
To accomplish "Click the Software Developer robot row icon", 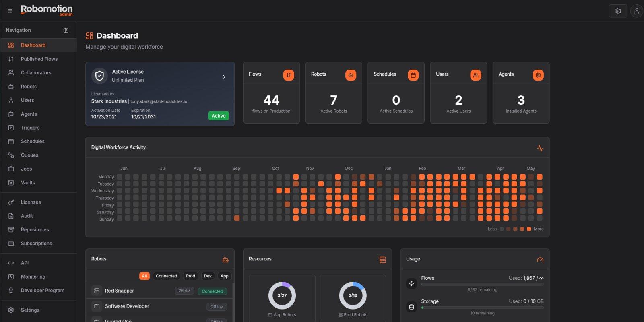I will click(97, 306).
